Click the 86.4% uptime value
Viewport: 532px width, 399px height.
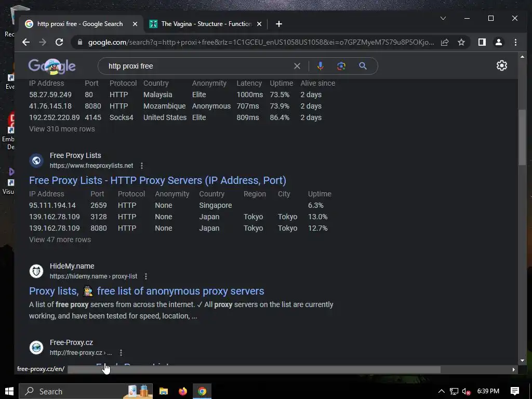click(280, 117)
